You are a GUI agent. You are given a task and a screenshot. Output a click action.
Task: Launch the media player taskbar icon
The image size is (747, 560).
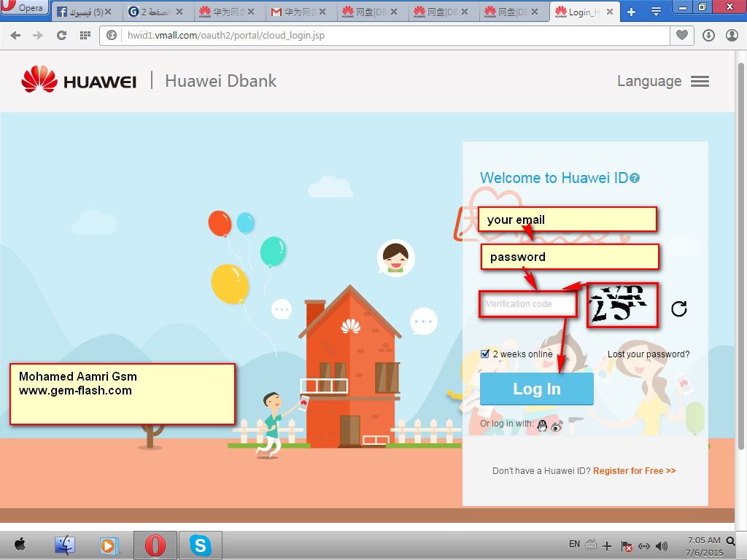[109, 545]
